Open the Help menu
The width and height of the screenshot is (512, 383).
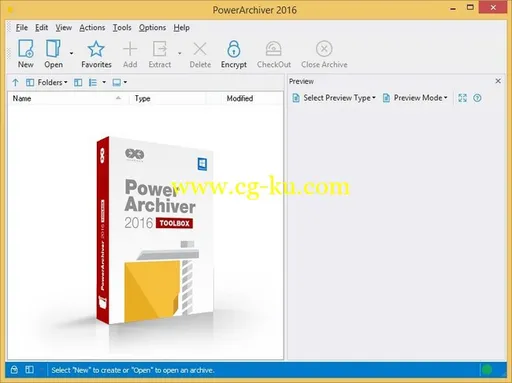point(181,28)
